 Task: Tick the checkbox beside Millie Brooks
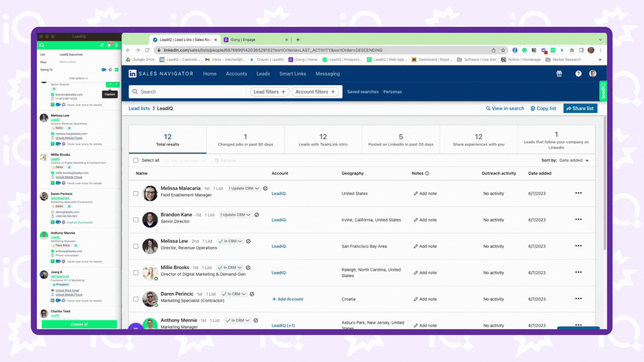136,273
